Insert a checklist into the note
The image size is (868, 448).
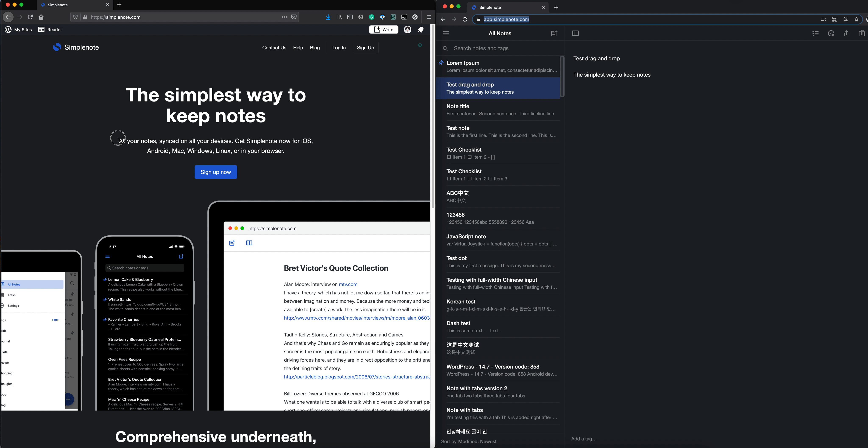(815, 33)
